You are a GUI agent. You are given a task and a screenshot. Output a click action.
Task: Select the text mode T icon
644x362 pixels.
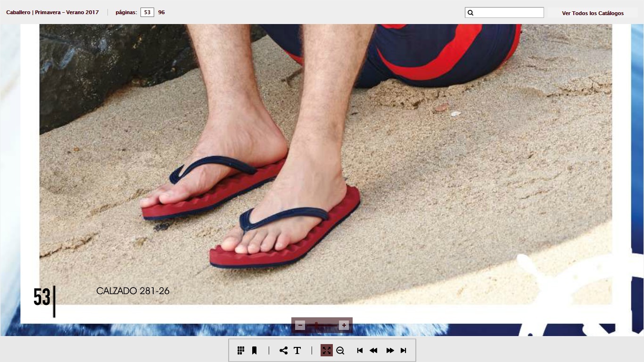297,350
